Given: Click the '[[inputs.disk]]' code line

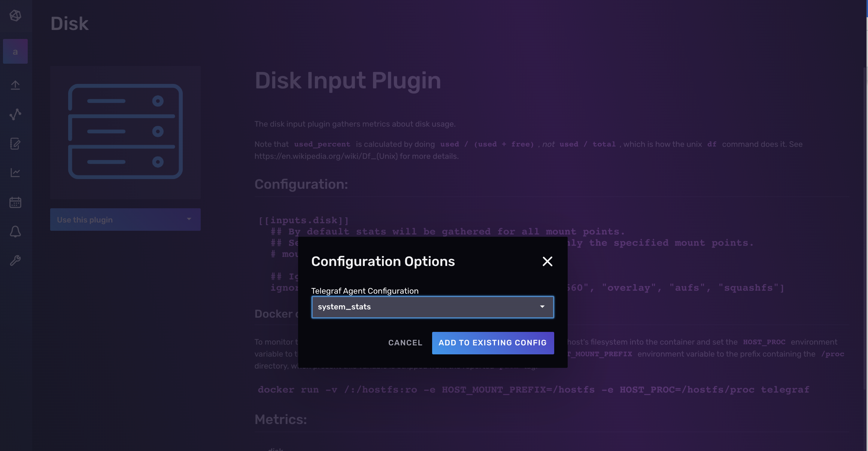Looking at the screenshot, I should pyautogui.click(x=304, y=221).
